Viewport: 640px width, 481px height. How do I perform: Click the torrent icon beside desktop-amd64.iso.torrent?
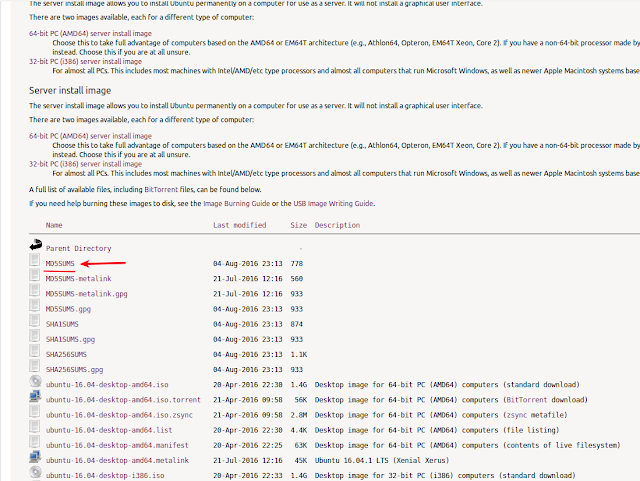click(35, 396)
